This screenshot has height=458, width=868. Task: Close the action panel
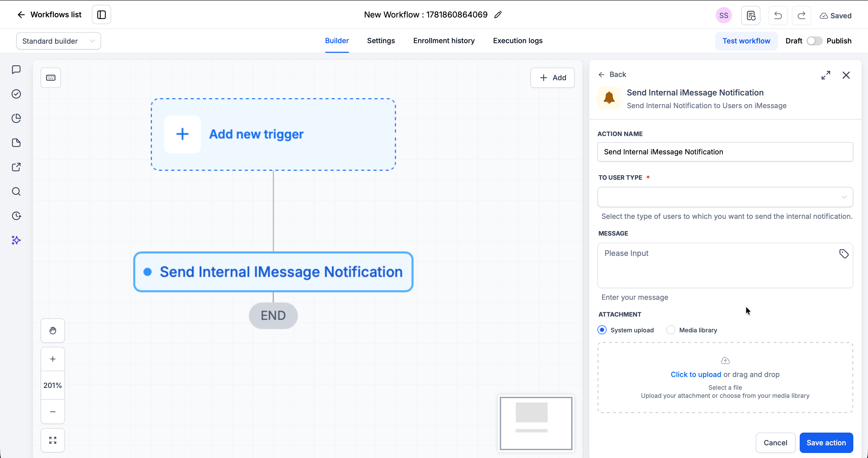tap(846, 75)
